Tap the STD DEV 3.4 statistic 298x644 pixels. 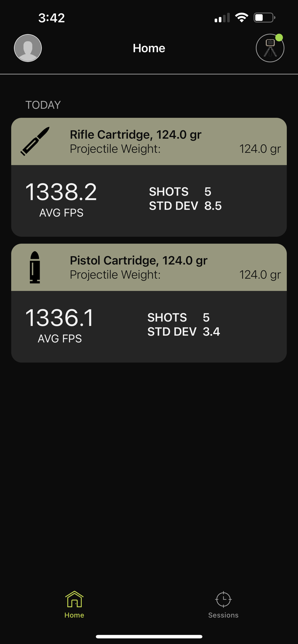184,332
